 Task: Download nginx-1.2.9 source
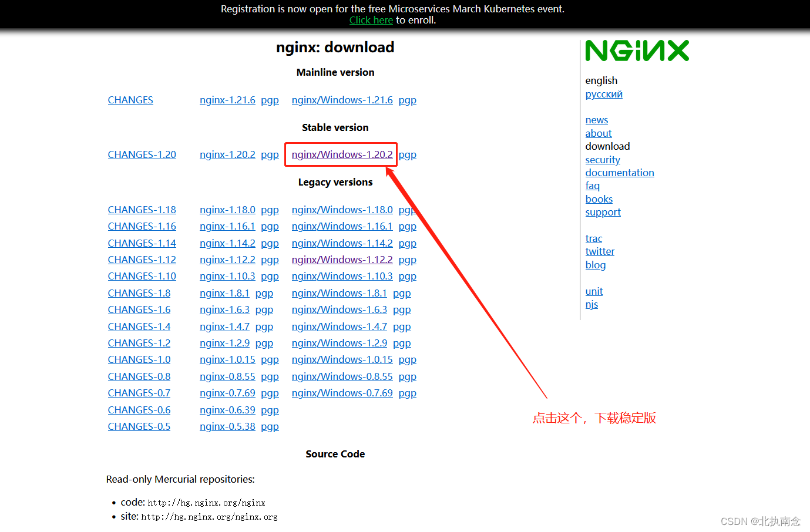tap(224, 343)
